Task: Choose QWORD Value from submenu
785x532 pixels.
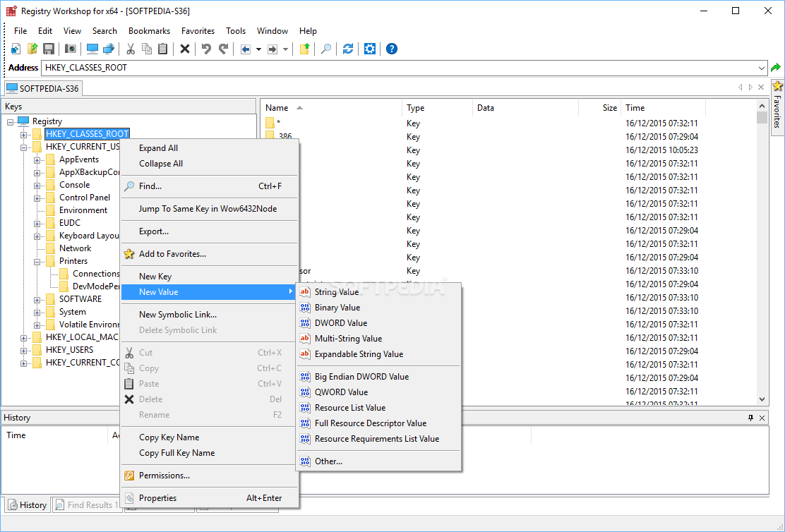Action: tap(379, 392)
